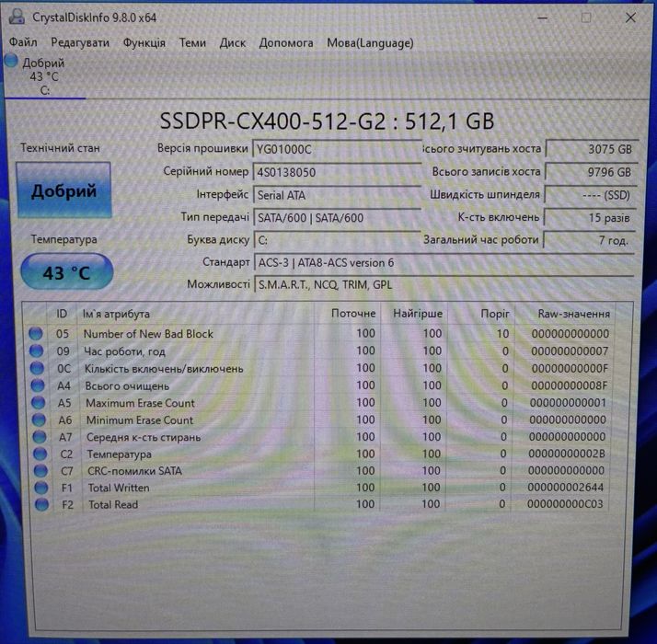Click the power on count value 15 разів
657x644 pixels.
(x=590, y=217)
